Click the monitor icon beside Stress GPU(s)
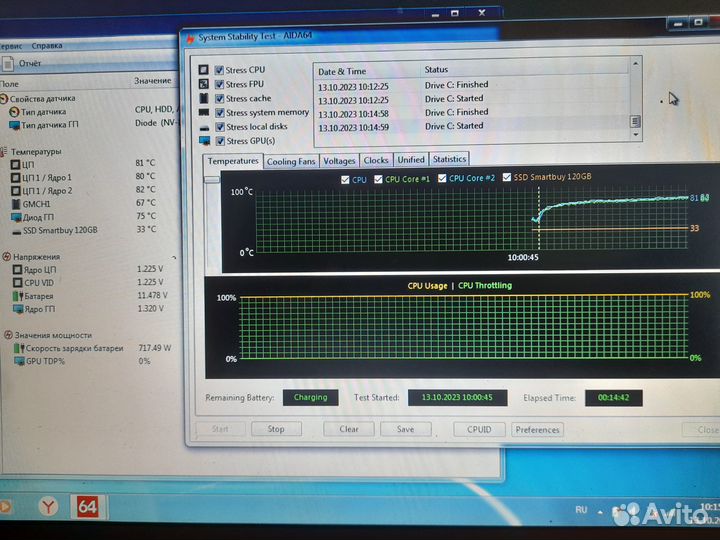 [205, 141]
